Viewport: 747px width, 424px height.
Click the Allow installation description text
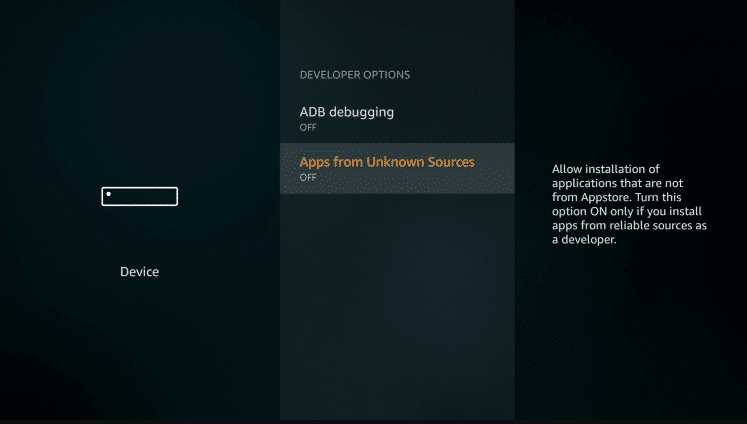click(629, 204)
